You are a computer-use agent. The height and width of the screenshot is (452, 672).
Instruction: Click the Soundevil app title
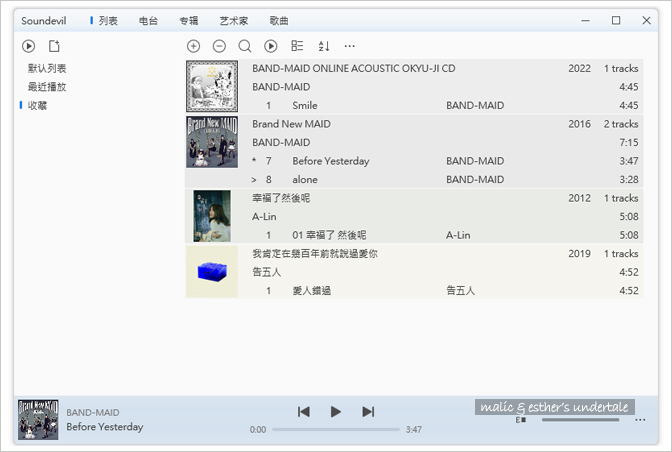click(44, 21)
